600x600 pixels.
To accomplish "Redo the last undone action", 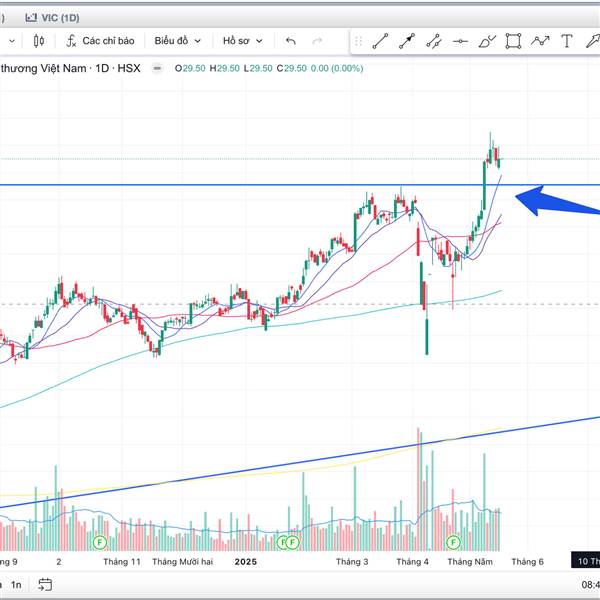I will [x=317, y=41].
